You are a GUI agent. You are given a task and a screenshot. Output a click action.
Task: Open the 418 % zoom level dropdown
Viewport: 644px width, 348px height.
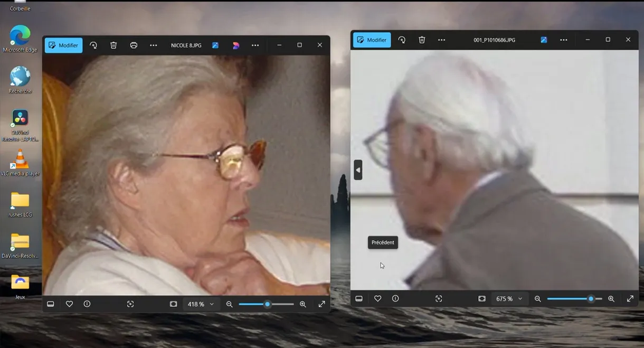tap(201, 304)
